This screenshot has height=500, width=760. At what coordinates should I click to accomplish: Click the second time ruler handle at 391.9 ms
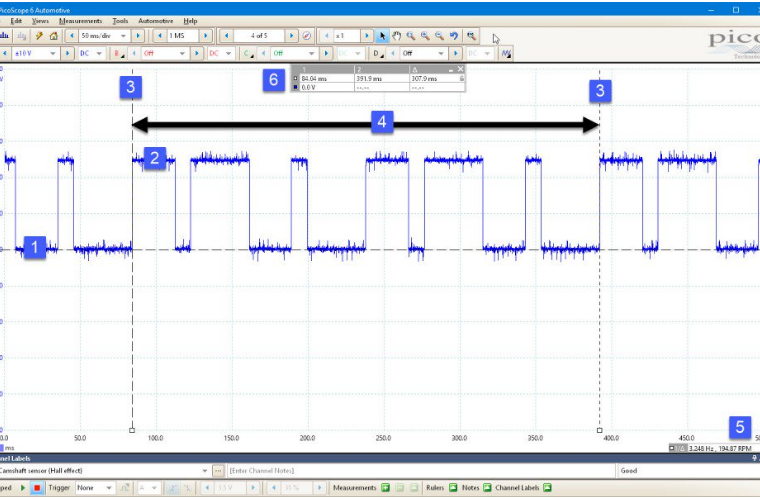pyautogui.click(x=600, y=430)
